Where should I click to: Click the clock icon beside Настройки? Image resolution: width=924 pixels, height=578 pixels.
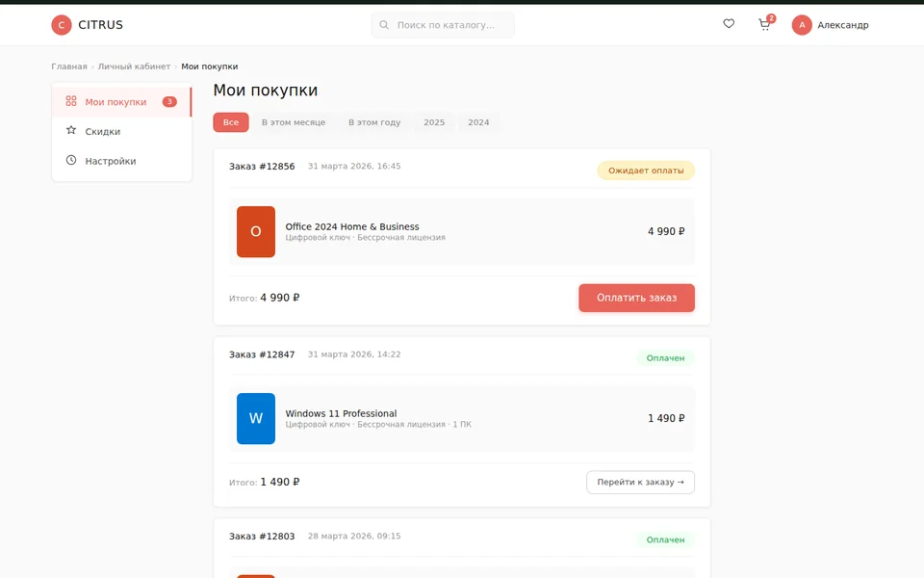tap(71, 160)
